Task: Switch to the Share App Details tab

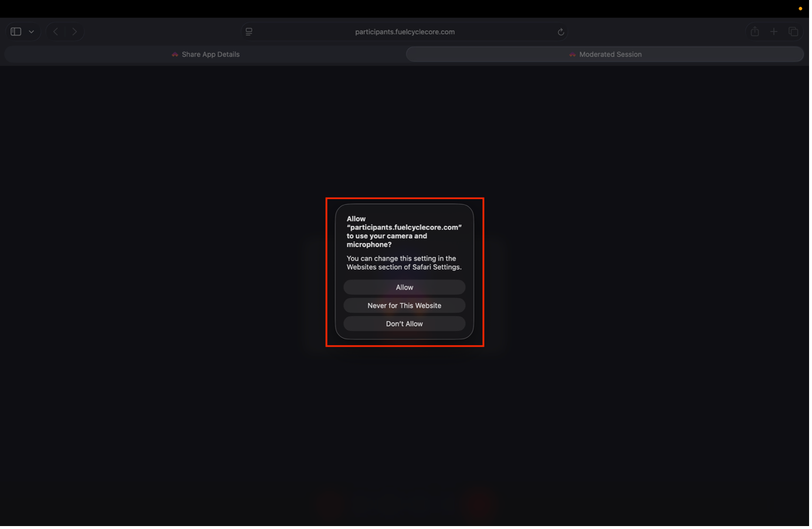Action: (x=205, y=54)
